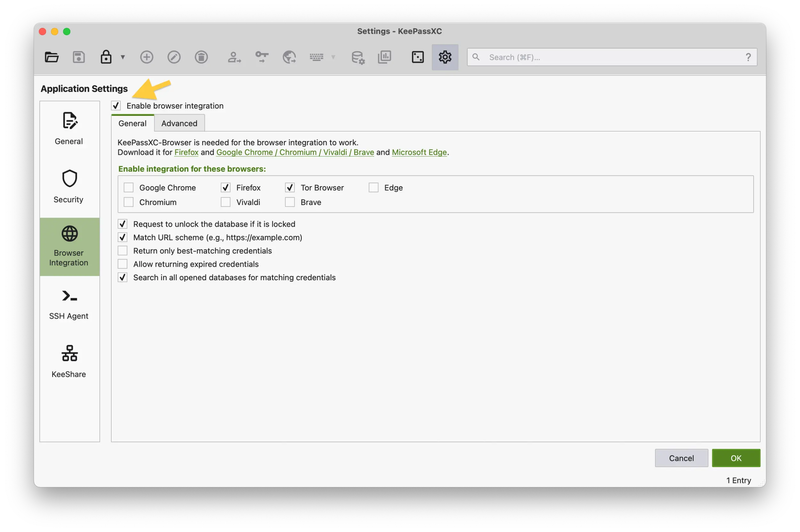Copy username to clipboard

pos(234,57)
